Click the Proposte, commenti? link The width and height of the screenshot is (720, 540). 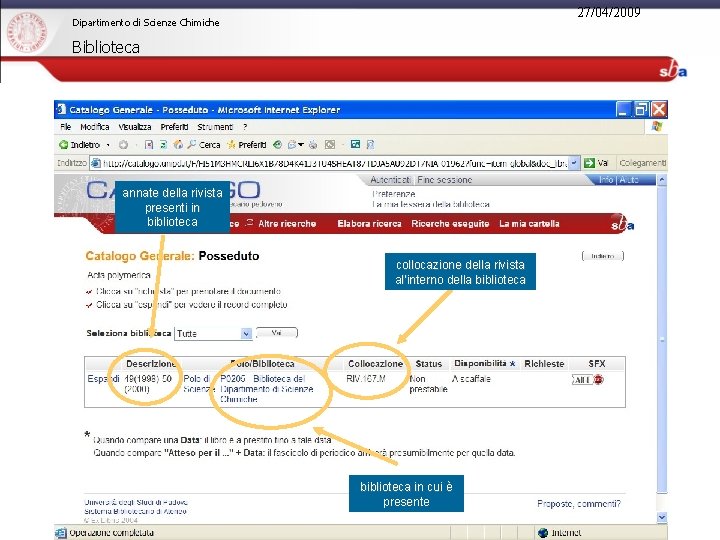[x=579, y=504]
